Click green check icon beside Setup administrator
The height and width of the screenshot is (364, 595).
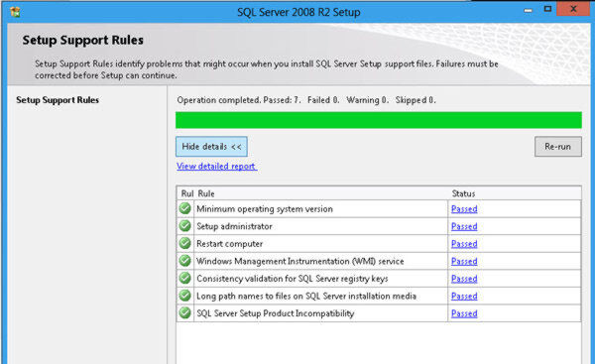click(184, 226)
